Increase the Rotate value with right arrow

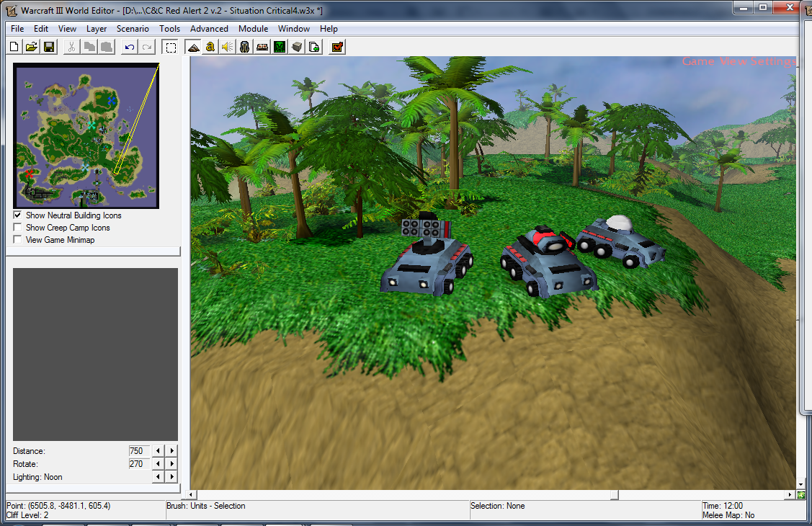tap(172, 464)
